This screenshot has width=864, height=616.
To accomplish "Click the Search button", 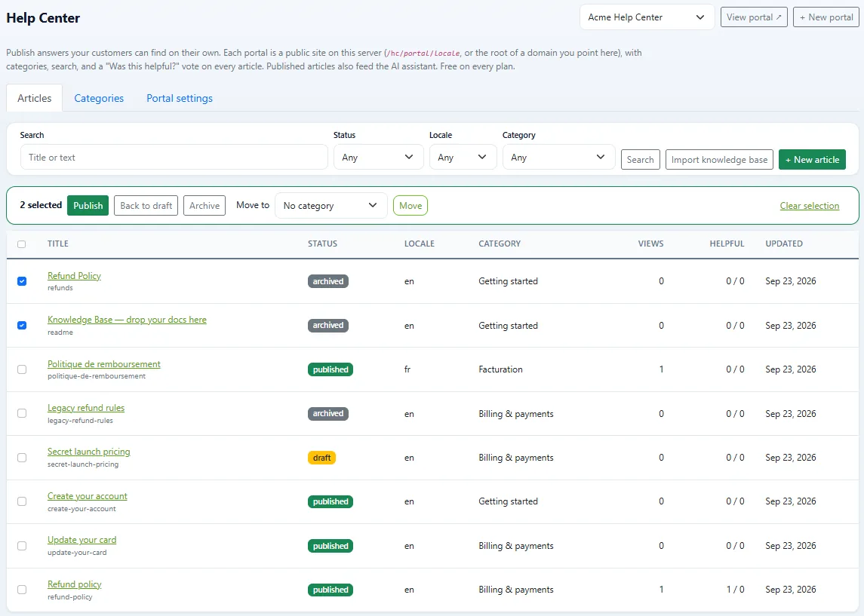I will click(x=641, y=160).
